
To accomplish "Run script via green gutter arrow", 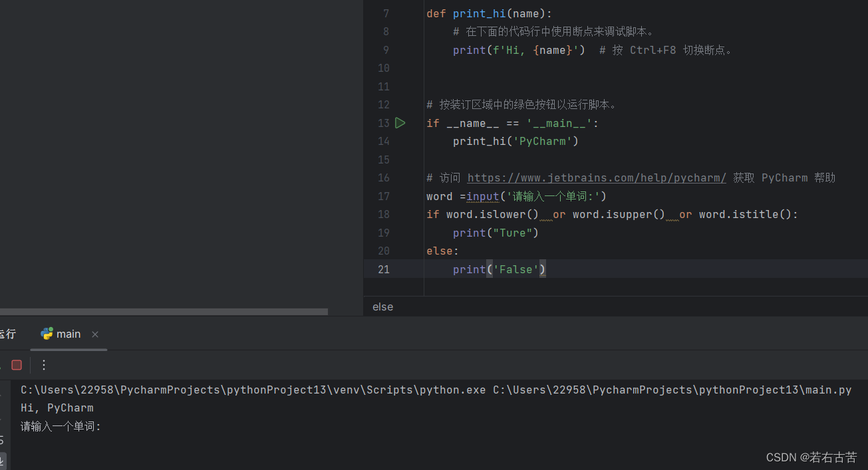I will [x=400, y=123].
